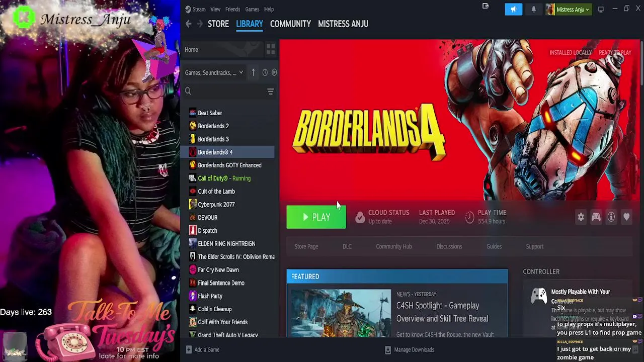Viewport: 644px width, 362px height.
Task: Click the sort ascending arrow icon
Action: pos(253,72)
